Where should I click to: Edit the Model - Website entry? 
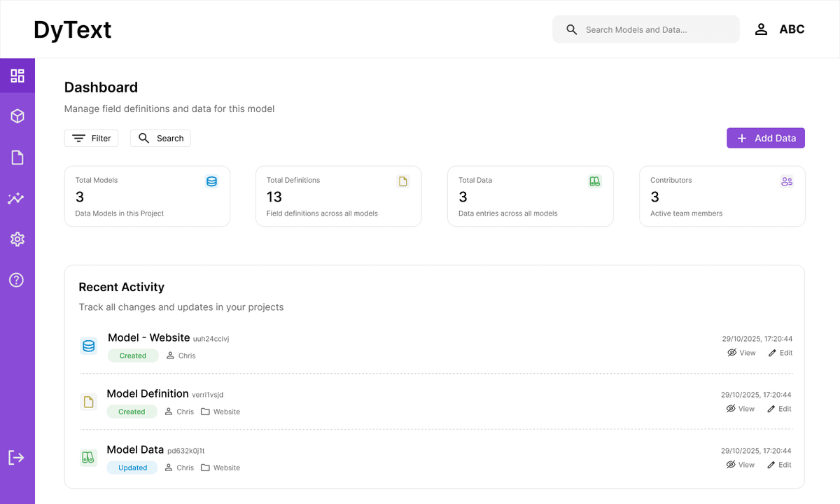780,353
